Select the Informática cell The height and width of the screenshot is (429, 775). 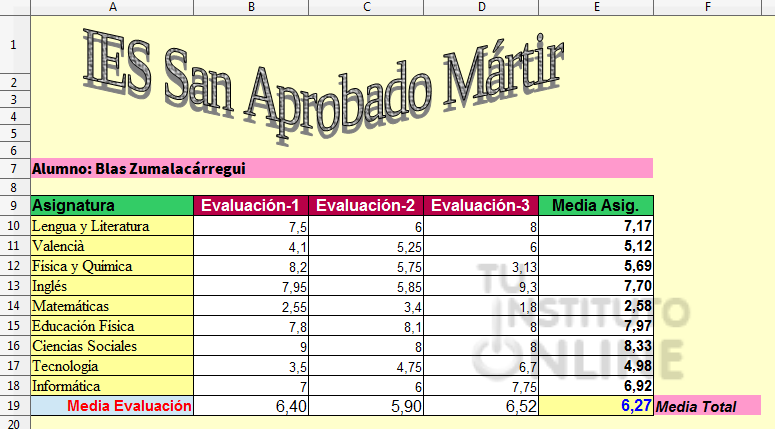tap(112, 386)
